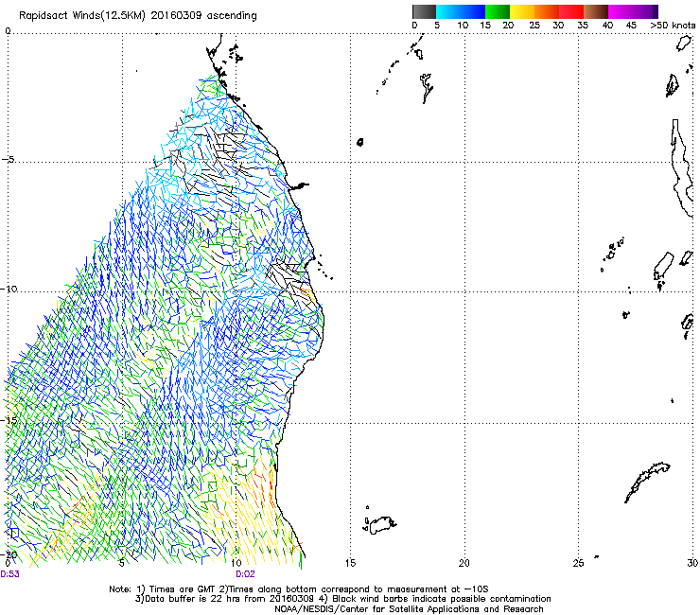Click the yellow 20-25 knots legend swatch

coord(522,11)
